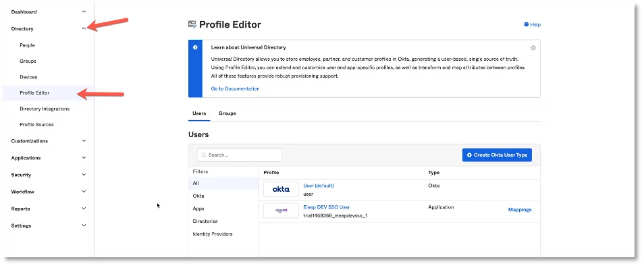Select Profile Editor in the sidebar
This screenshot has height=266, width=644.
tap(34, 92)
